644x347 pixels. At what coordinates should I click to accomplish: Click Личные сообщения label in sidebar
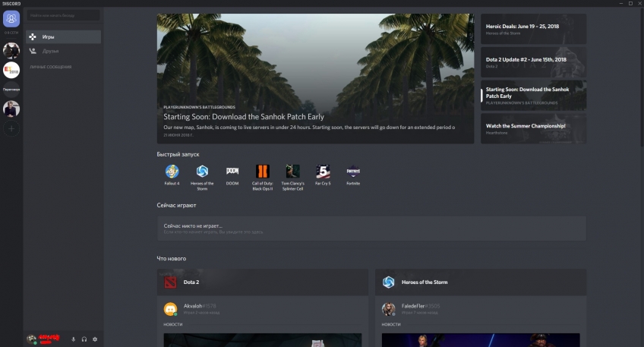tap(51, 67)
